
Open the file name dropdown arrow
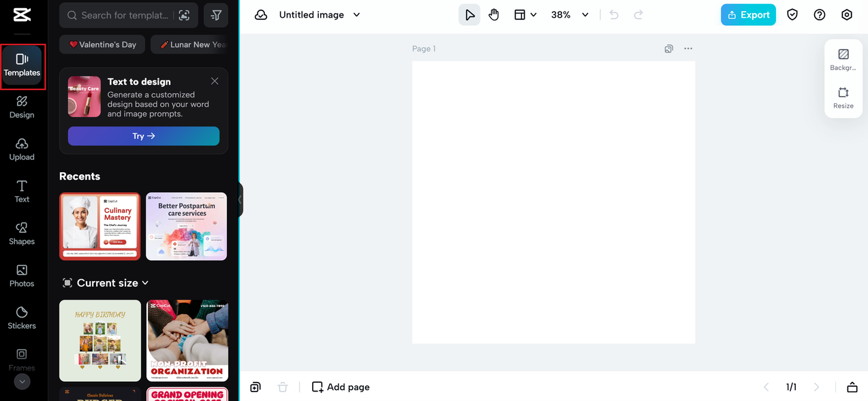(x=356, y=15)
